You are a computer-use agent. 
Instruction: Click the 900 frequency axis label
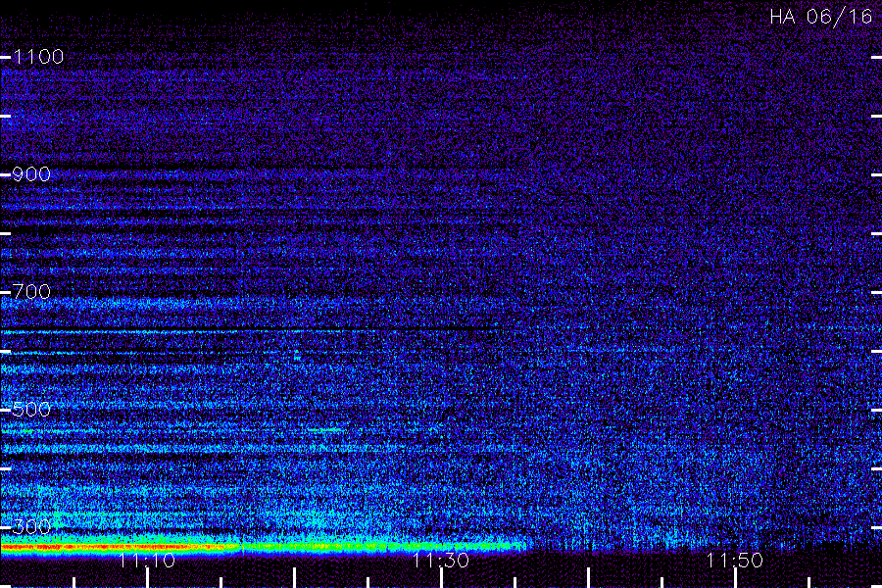(x=31, y=174)
